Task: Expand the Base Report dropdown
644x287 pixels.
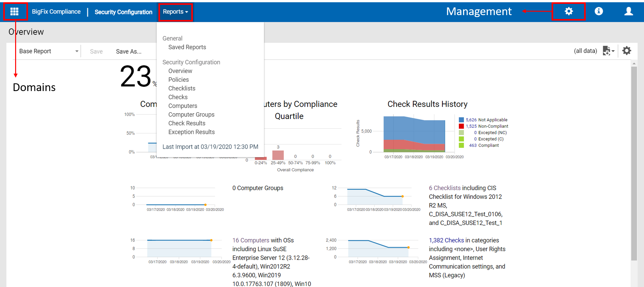Action: (x=48, y=51)
